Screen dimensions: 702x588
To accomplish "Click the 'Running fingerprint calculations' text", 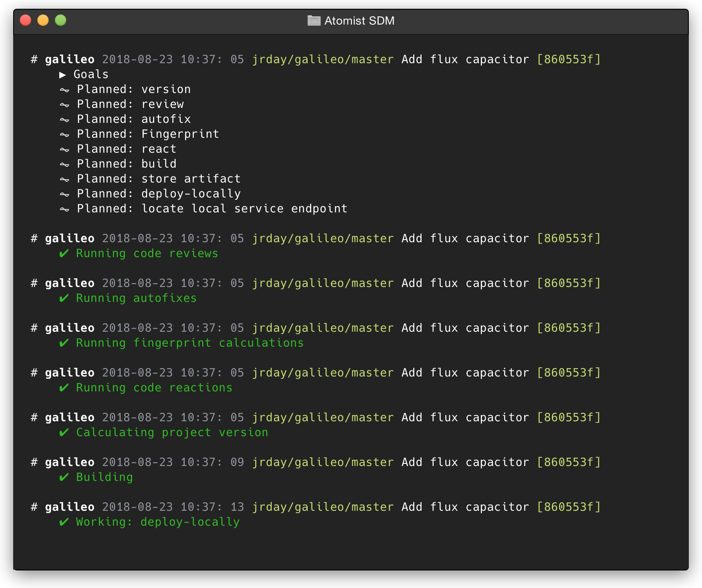I will [x=190, y=343].
